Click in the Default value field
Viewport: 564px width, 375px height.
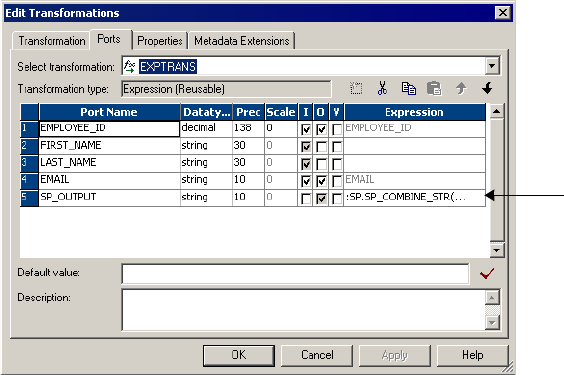(295, 274)
